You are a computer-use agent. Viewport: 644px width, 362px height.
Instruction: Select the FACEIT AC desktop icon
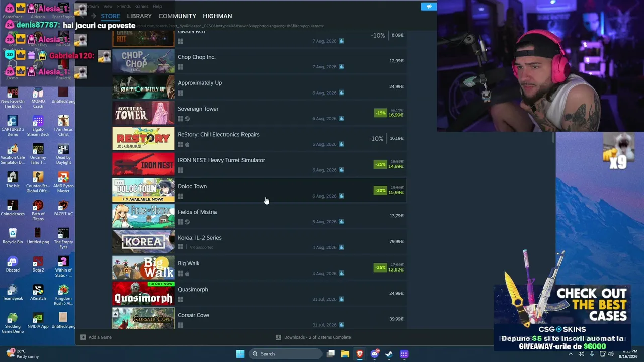click(63, 208)
